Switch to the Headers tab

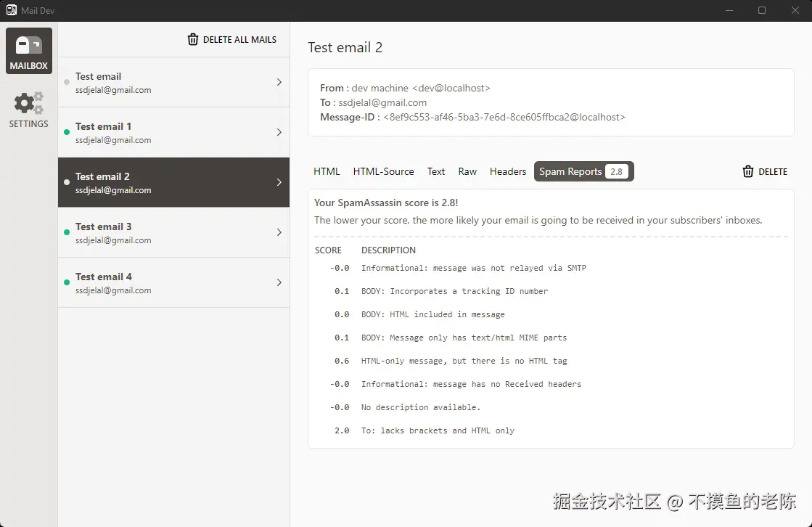click(507, 171)
